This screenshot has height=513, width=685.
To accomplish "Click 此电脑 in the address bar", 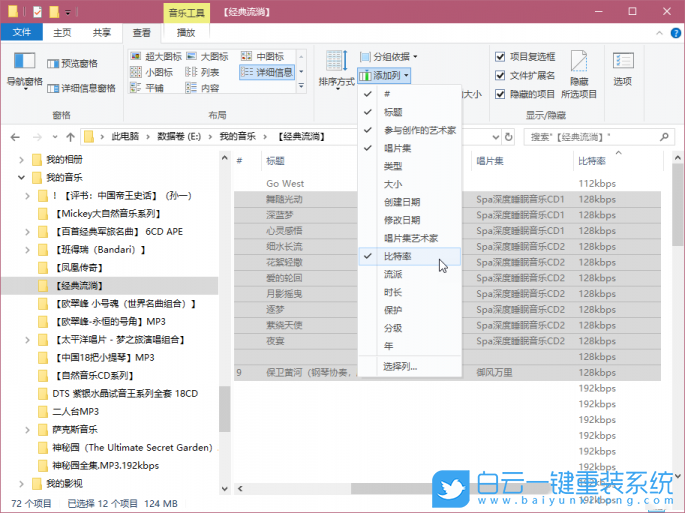I will click(x=125, y=137).
